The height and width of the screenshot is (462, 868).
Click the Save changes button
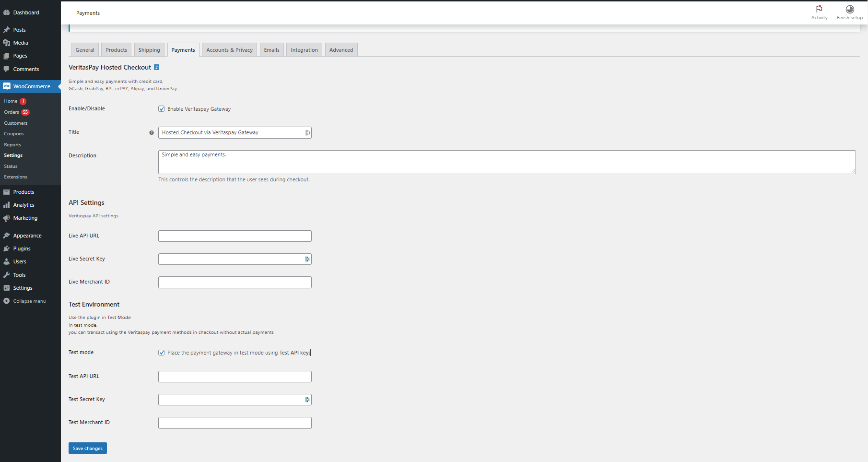[x=88, y=448]
